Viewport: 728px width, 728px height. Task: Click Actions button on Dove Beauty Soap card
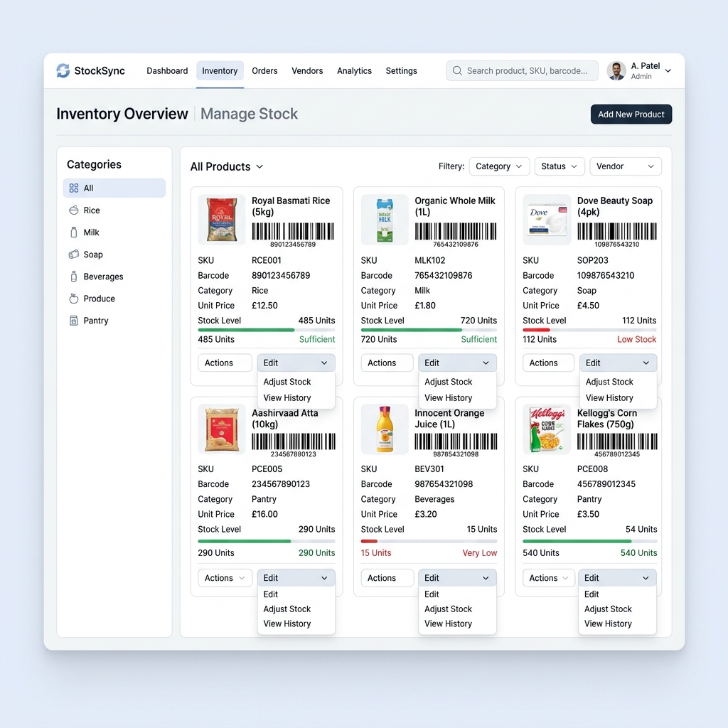548,363
